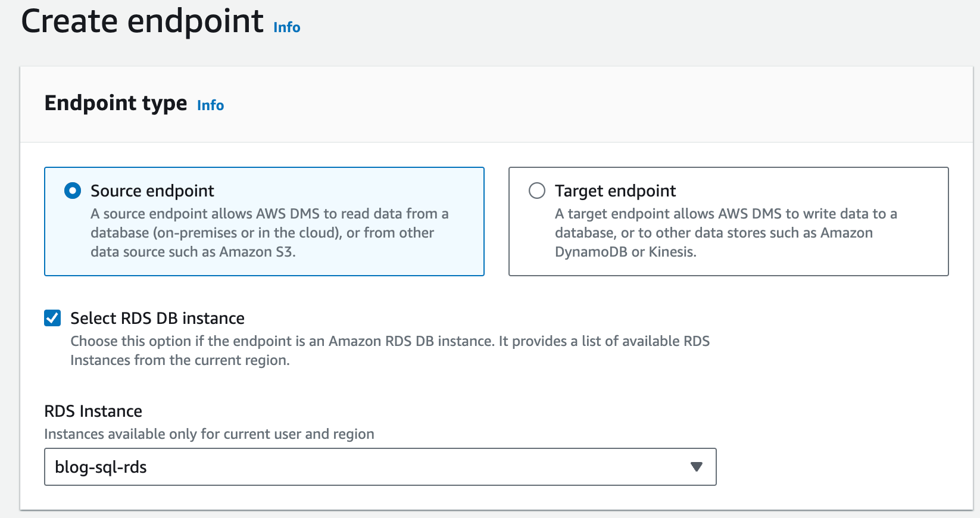Uncheck the Select RDS DB instance checkbox
The height and width of the screenshot is (518, 980).
click(52, 318)
